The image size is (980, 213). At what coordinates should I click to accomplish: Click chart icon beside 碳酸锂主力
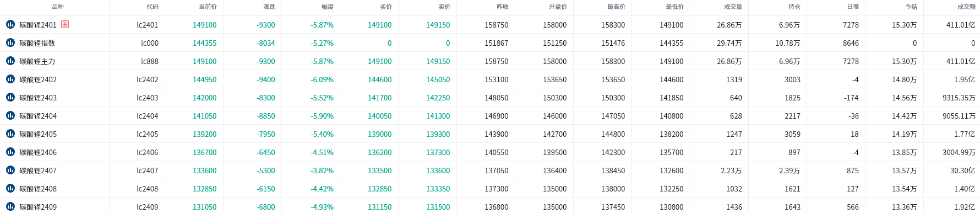pyautogui.click(x=10, y=61)
